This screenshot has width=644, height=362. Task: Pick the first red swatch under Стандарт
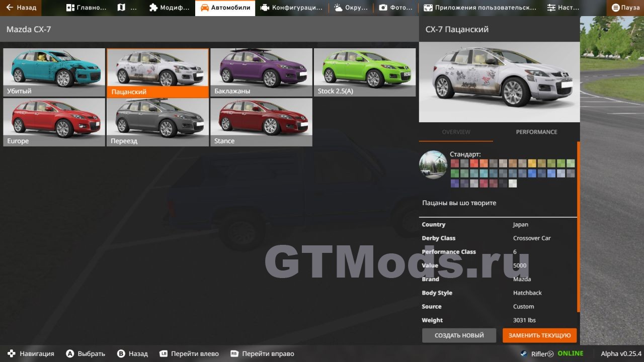(x=455, y=163)
